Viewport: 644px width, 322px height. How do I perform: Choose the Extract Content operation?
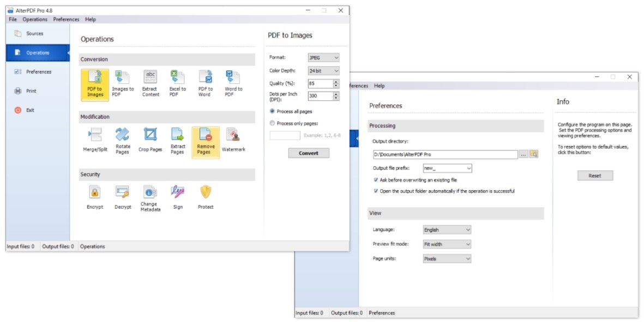[x=151, y=84]
